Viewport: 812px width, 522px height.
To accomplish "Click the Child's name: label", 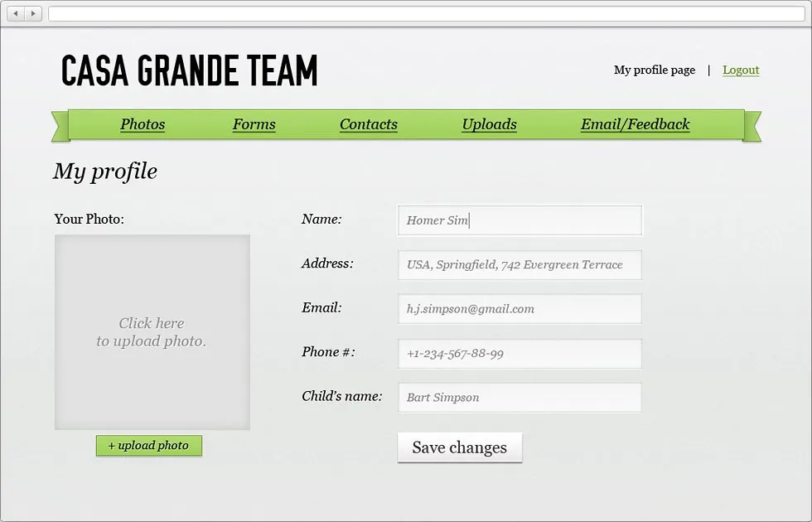I will point(341,396).
